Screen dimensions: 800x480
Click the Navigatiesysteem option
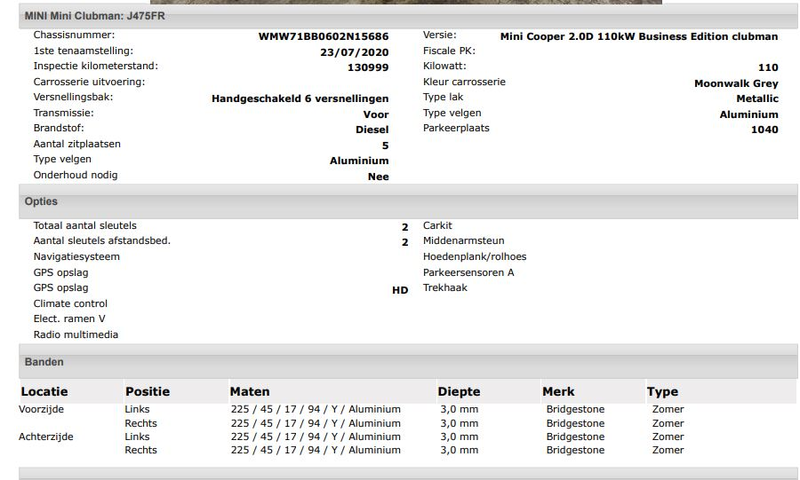pyautogui.click(x=76, y=257)
